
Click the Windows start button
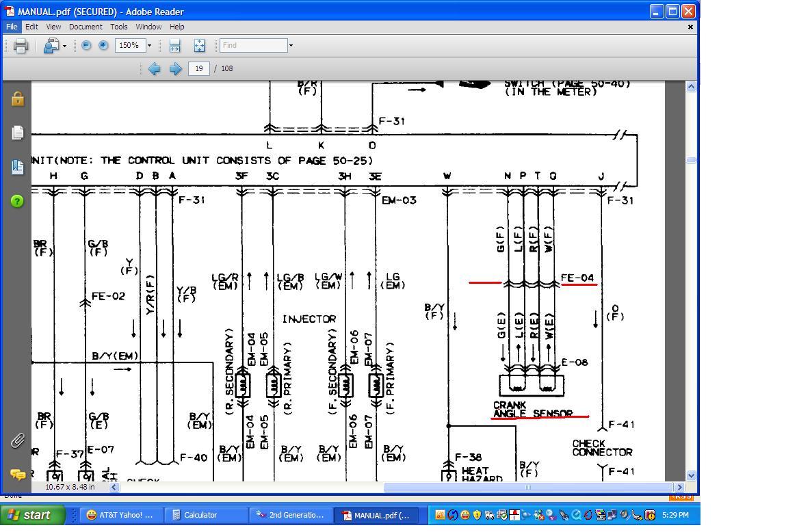tap(32, 515)
